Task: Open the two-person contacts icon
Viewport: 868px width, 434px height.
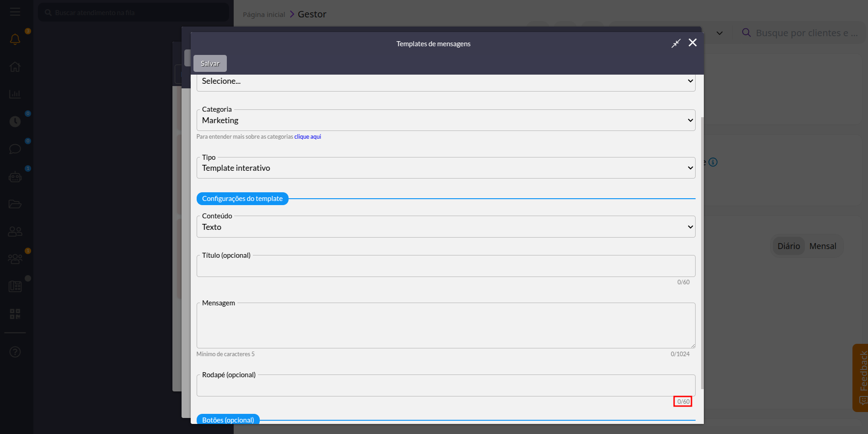Action: tap(15, 232)
